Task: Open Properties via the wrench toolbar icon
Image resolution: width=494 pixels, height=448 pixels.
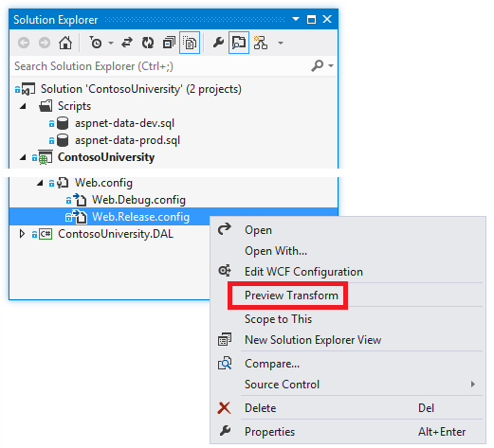Action: tap(218, 43)
